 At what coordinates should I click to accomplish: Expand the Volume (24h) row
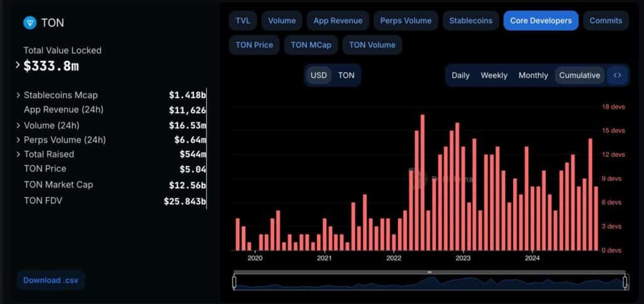18,125
